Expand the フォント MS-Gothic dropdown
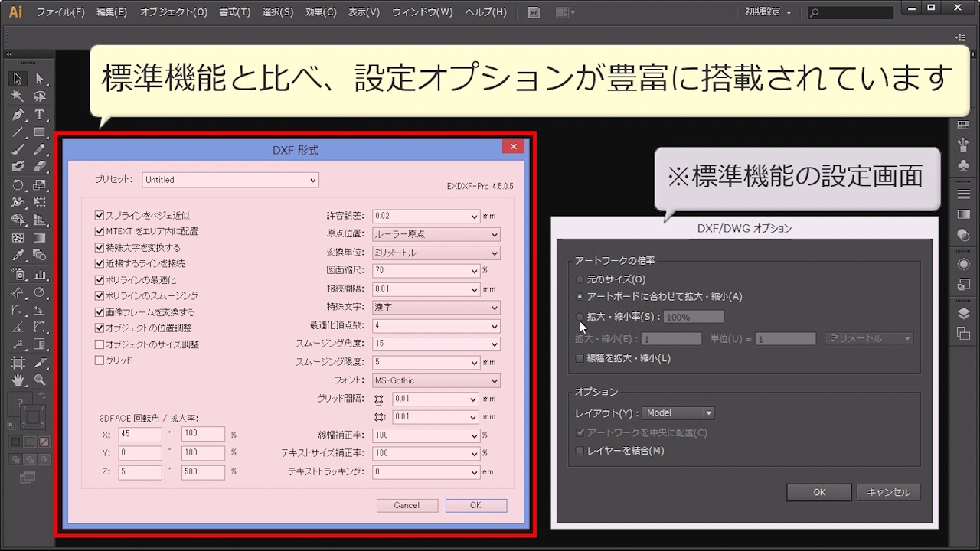The height and width of the screenshot is (551, 980). click(x=436, y=380)
